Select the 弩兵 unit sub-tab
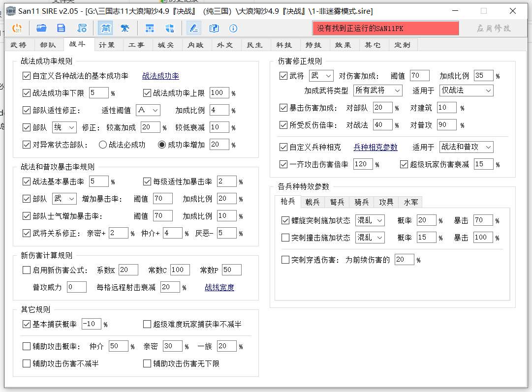Screen dimensions: 532x392 tap(337, 202)
